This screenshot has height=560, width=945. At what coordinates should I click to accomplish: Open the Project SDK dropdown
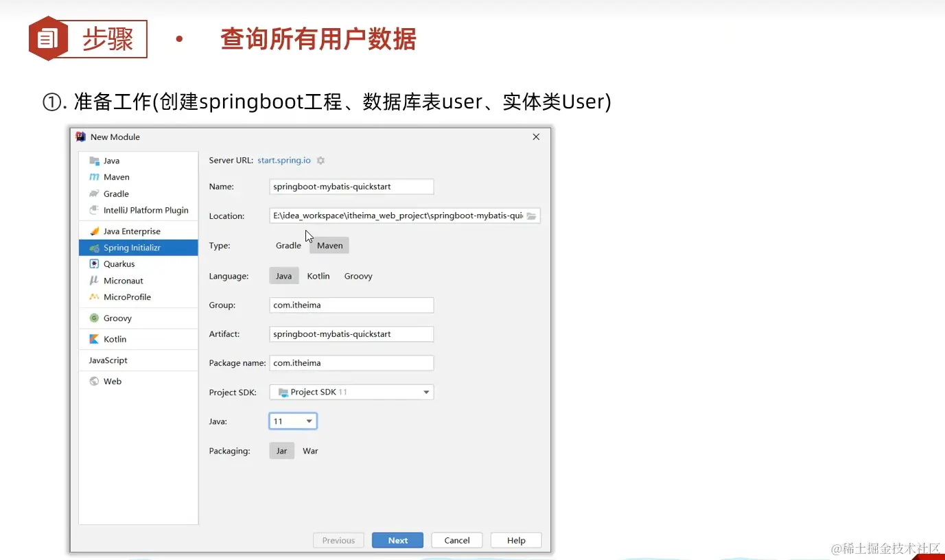(x=351, y=392)
